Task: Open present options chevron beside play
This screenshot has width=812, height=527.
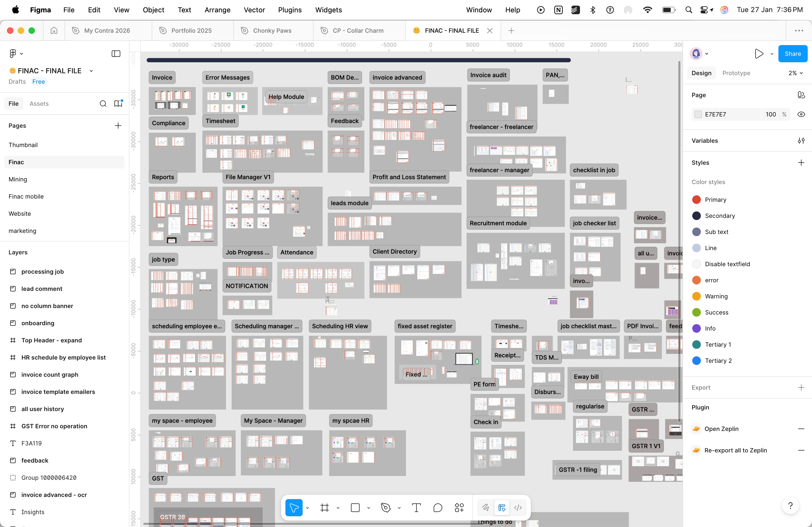Action: (x=772, y=54)
